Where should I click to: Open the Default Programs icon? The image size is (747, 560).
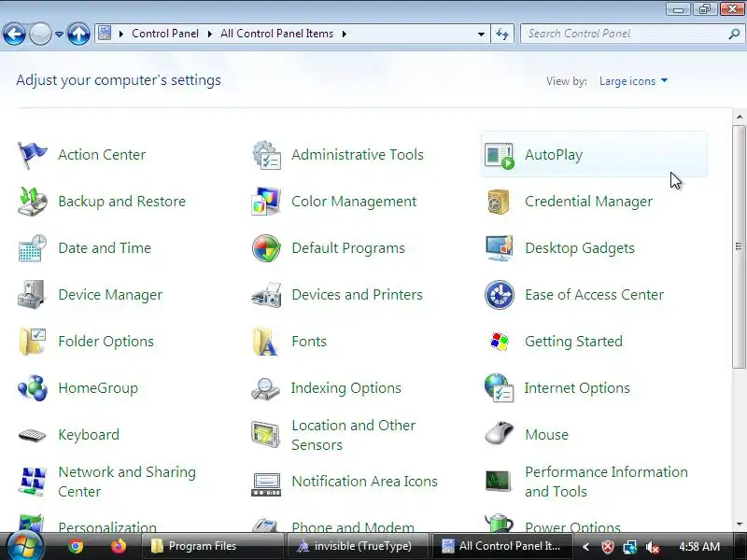pyautogui.click(x=266, y=248)
